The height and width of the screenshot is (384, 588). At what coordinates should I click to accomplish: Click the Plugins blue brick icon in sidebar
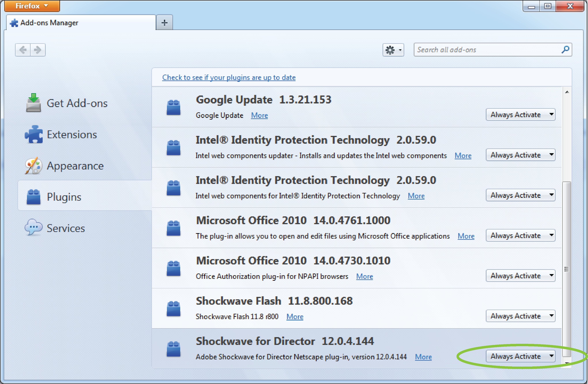click(33, 197)
